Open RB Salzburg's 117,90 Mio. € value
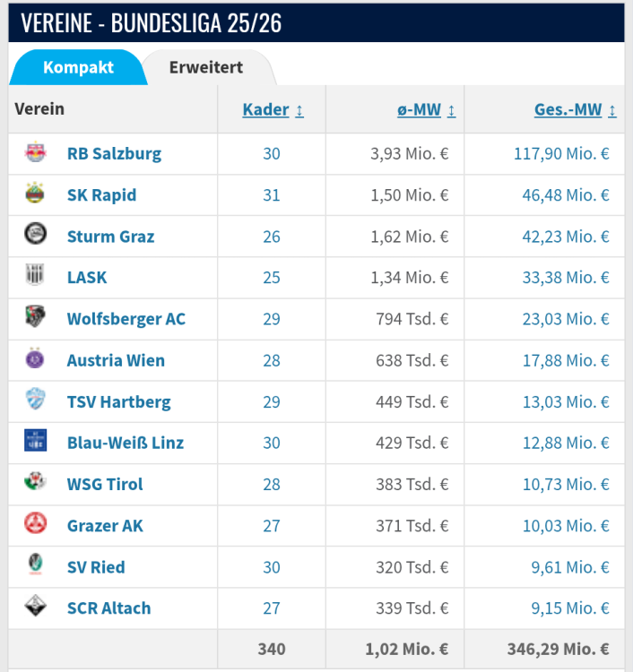Image resolution: width=633 pixels, height=672 pixels. (x=561, y=153)
